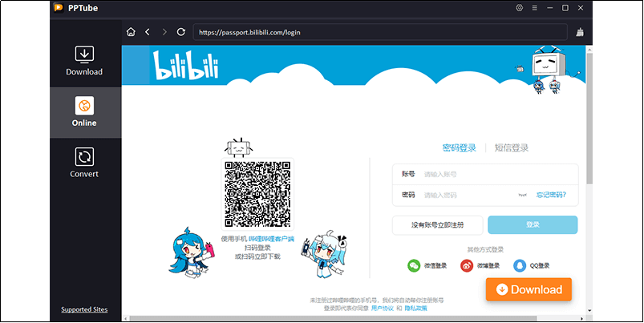Select the Online browser section

click(84, 112)
